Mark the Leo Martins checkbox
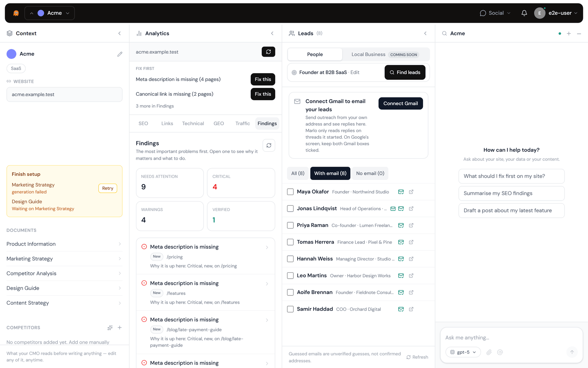This screenshot has width=588, height=368. coord(290,276)
